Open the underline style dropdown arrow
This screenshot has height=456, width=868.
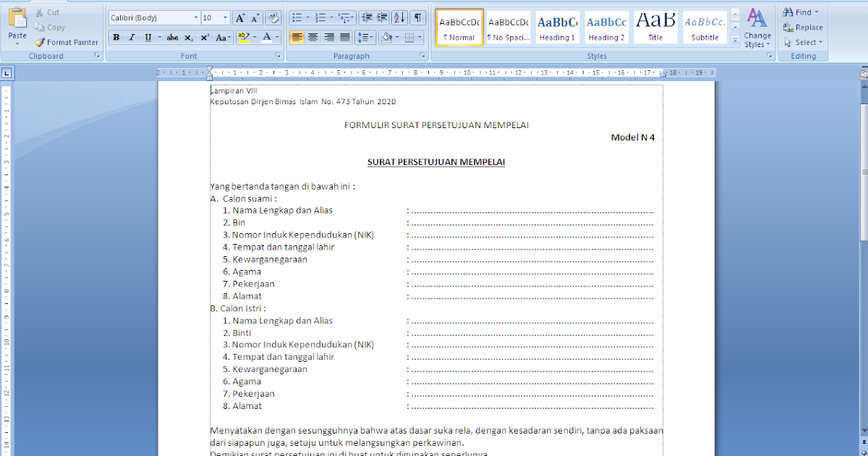[158, 37]
